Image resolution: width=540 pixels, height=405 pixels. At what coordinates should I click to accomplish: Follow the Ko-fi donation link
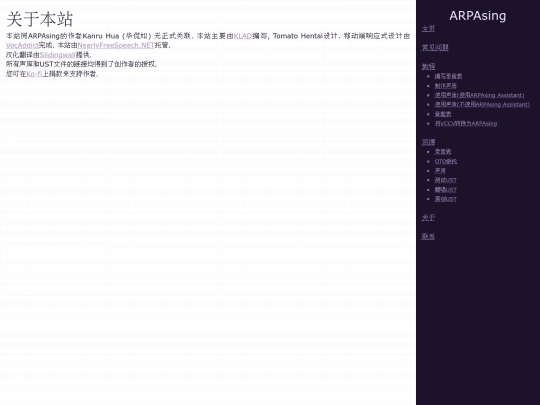[34, 74]
